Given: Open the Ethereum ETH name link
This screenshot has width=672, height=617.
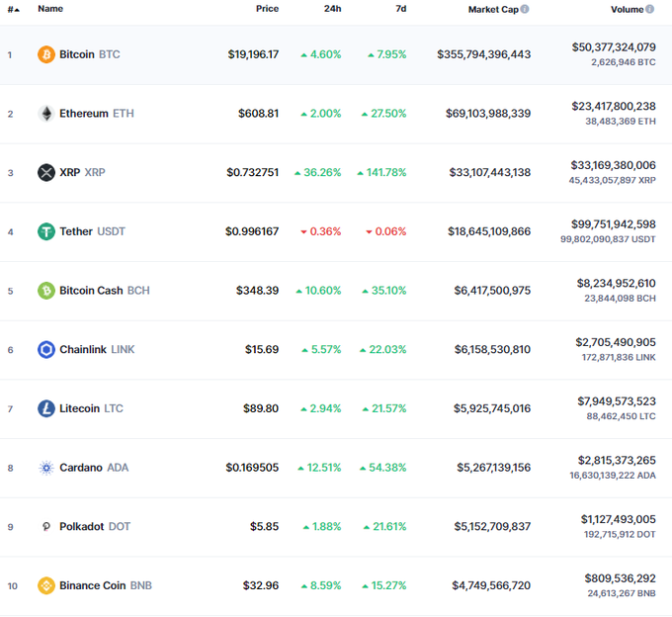Looking at the screenshot, I should pos(97,114).
